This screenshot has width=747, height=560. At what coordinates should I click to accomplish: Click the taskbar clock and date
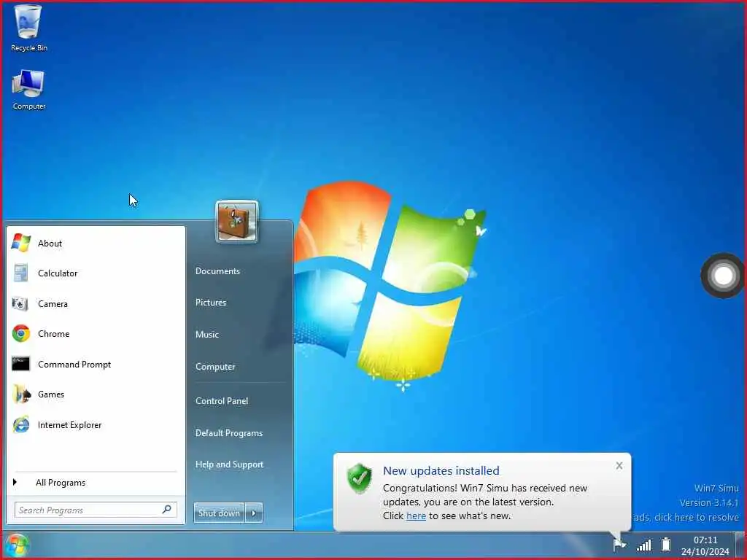click(x=705, y=545)
